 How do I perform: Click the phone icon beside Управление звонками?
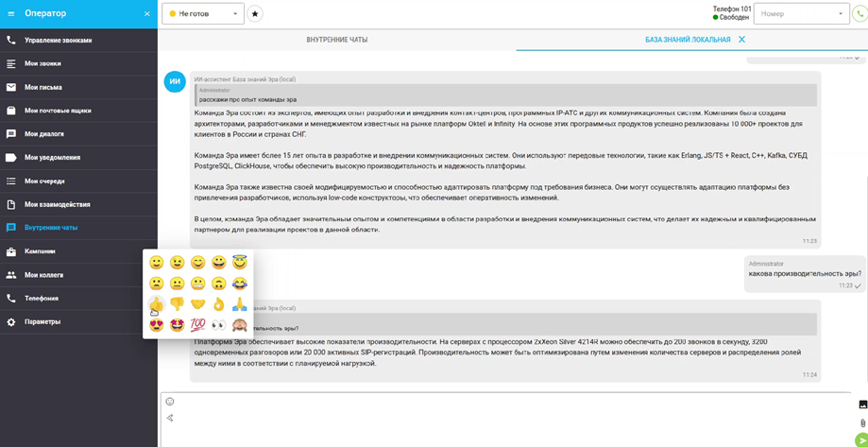tap(10, 41)
